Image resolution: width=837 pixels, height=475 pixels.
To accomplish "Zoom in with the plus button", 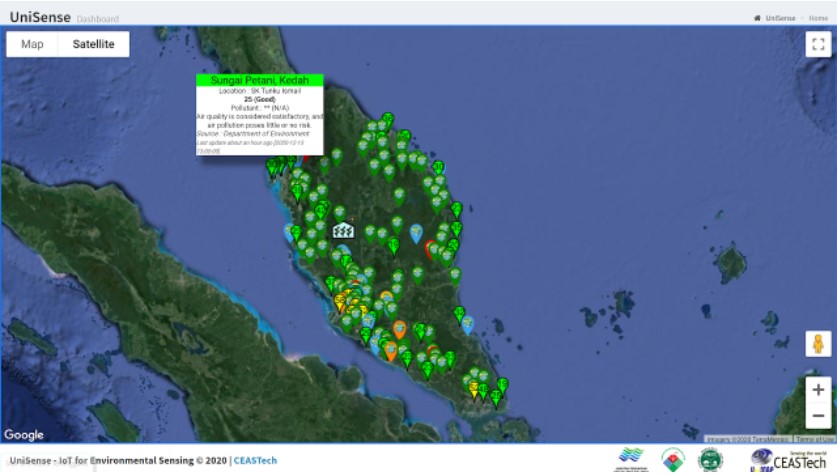I will click(x=818, y=390).
